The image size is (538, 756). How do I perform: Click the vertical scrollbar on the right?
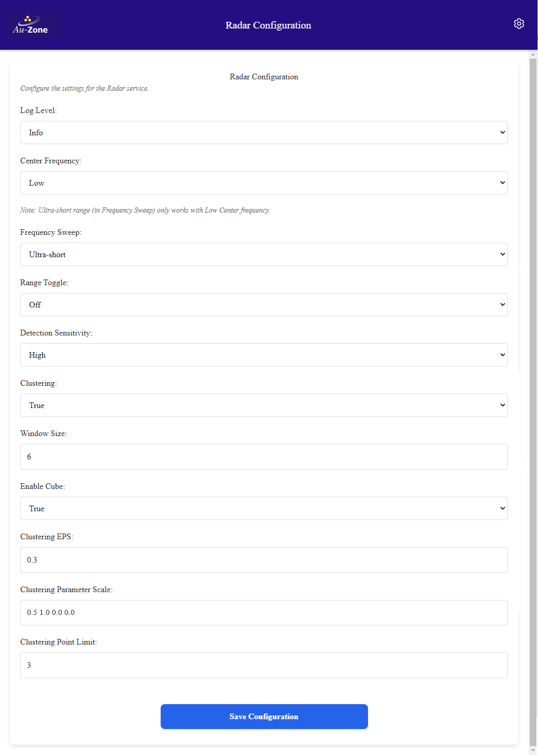click(x=533, y=363)
